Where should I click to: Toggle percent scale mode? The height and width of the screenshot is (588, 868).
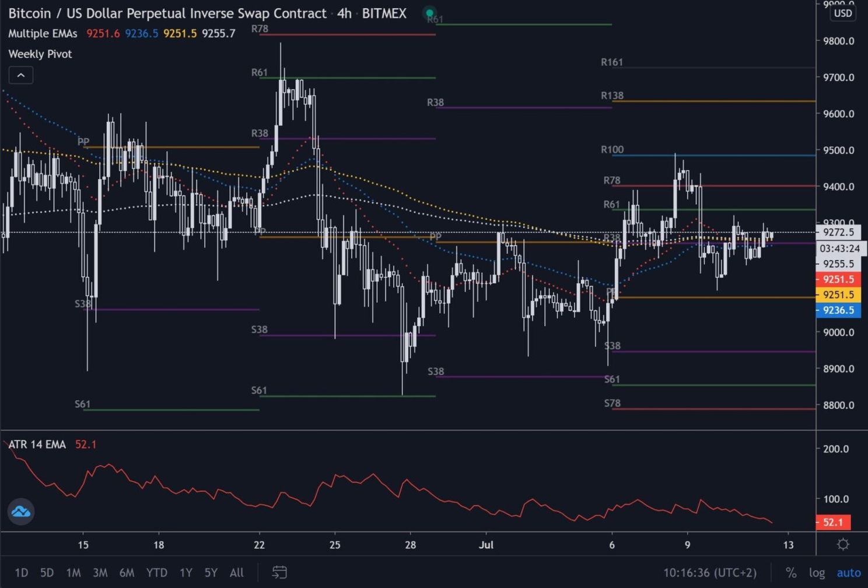791,573
